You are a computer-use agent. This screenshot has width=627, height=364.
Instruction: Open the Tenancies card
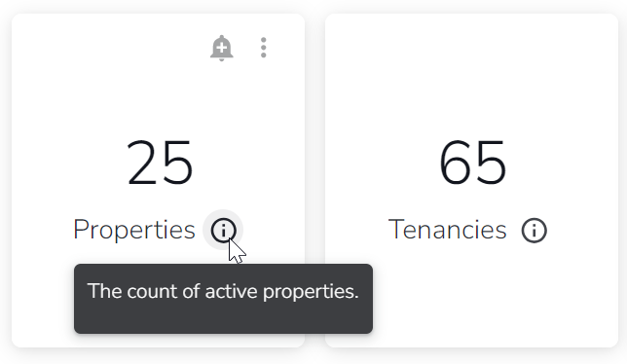click(x=471, y=181)
